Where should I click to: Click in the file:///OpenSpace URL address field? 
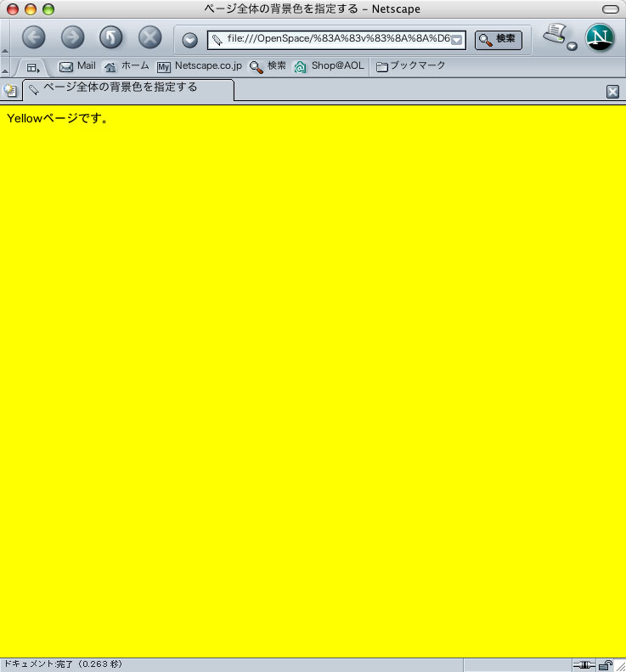pos(336,40)
